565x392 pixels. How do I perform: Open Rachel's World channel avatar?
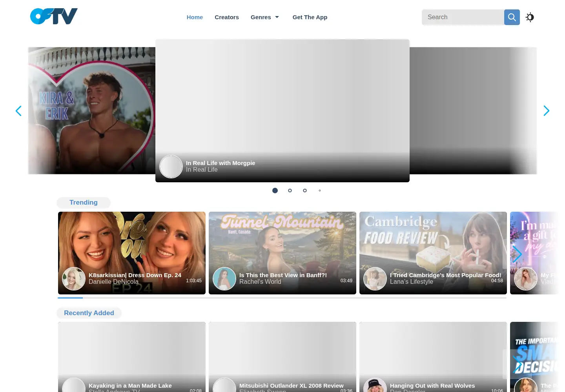coord(224,279)
